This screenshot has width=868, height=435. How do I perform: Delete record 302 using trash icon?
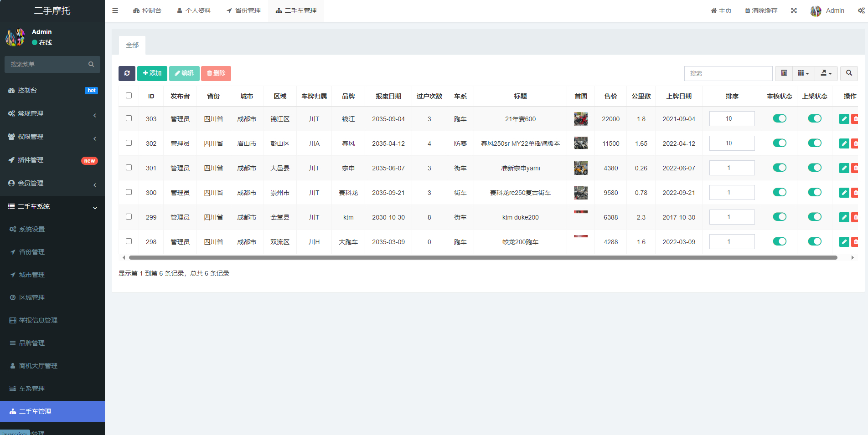(x=855, y=143)
